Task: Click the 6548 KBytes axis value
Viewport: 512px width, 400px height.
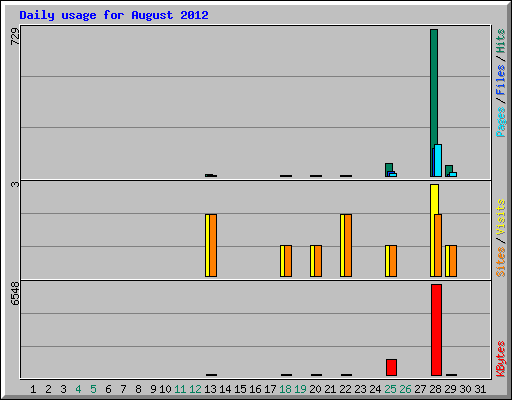Action: tap(15, 294)
